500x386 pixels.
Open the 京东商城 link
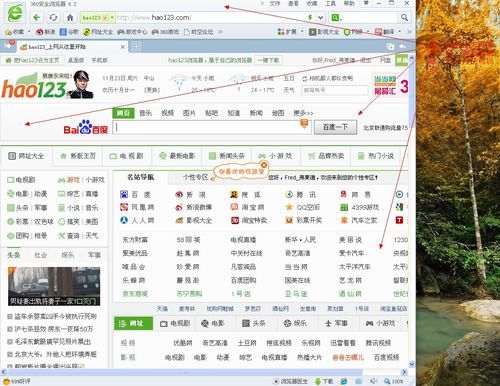point(135,294)
